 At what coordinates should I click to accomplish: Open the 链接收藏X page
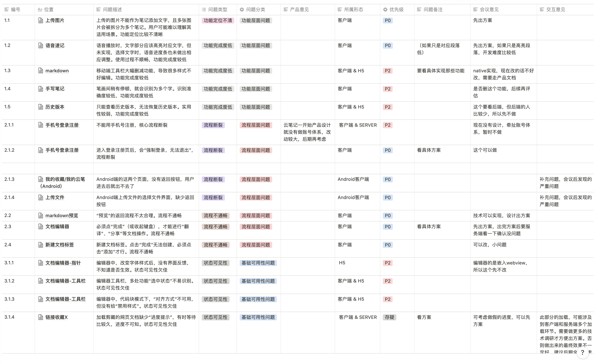(x=57, y=317)
